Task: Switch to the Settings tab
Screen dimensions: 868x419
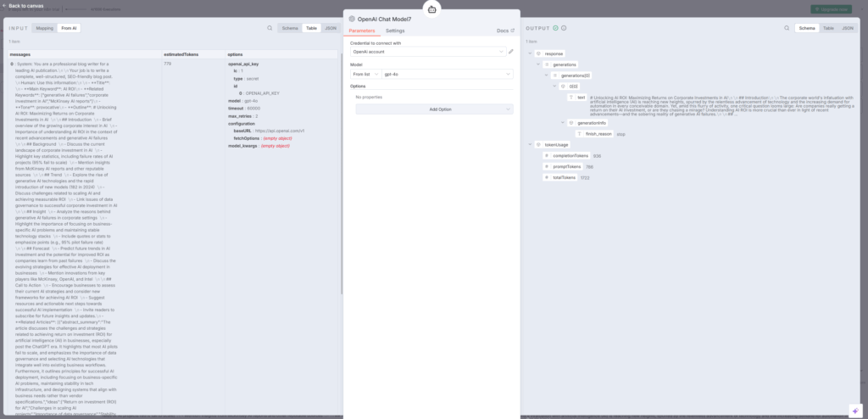Action: coord(395,31)
